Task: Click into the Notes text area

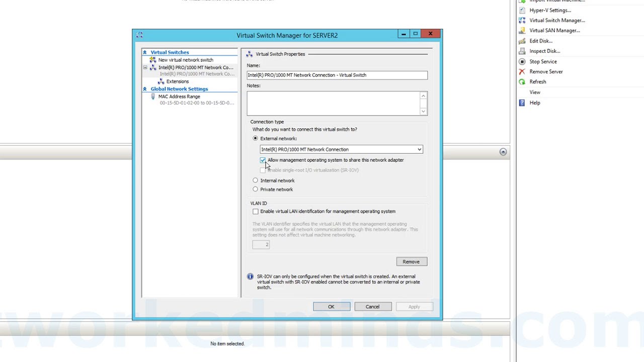Action: 333,103
